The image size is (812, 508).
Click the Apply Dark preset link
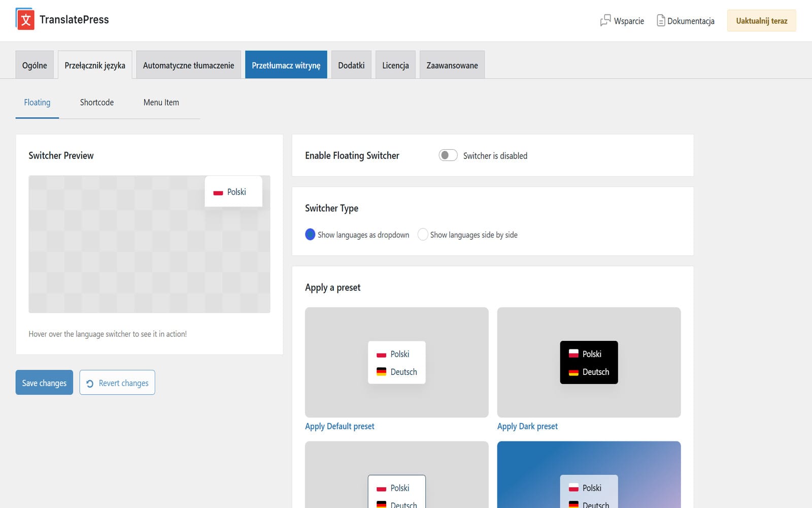(527, 426)
